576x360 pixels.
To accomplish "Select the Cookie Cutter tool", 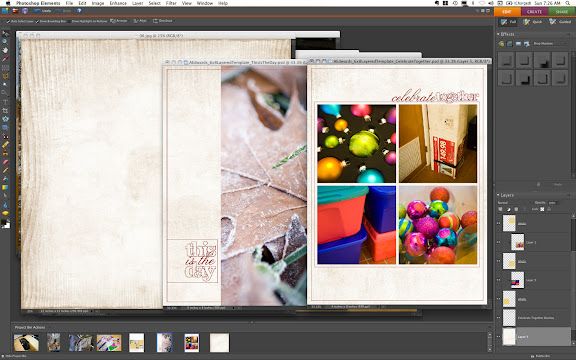I will 5,119.
